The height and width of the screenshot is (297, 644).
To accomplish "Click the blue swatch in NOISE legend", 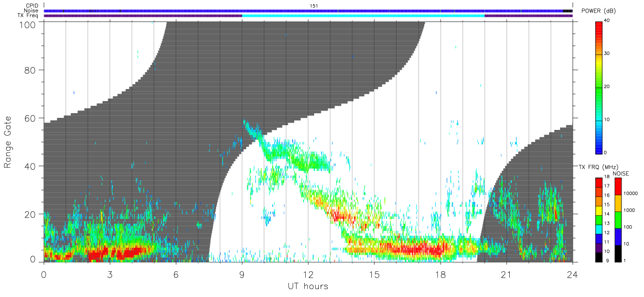I will pos(618,237).
